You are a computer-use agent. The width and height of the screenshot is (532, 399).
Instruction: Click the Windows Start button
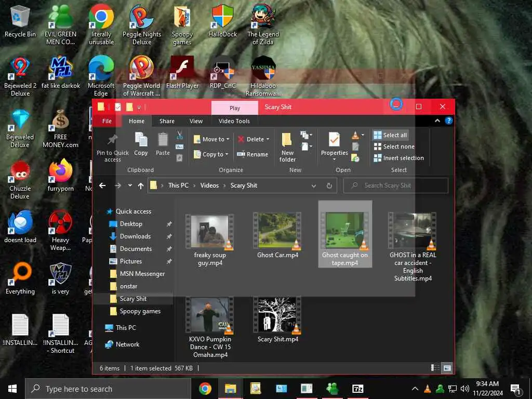coord(12,389)
